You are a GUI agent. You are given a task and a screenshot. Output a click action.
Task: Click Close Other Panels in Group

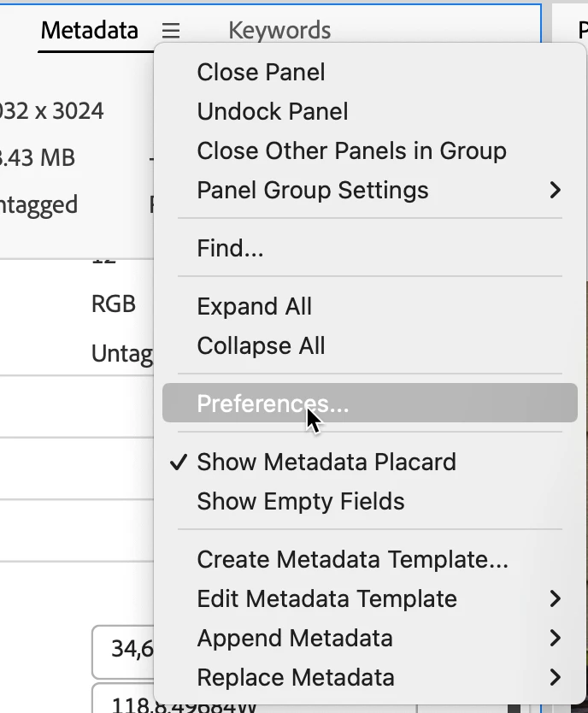tap(351, 150)
